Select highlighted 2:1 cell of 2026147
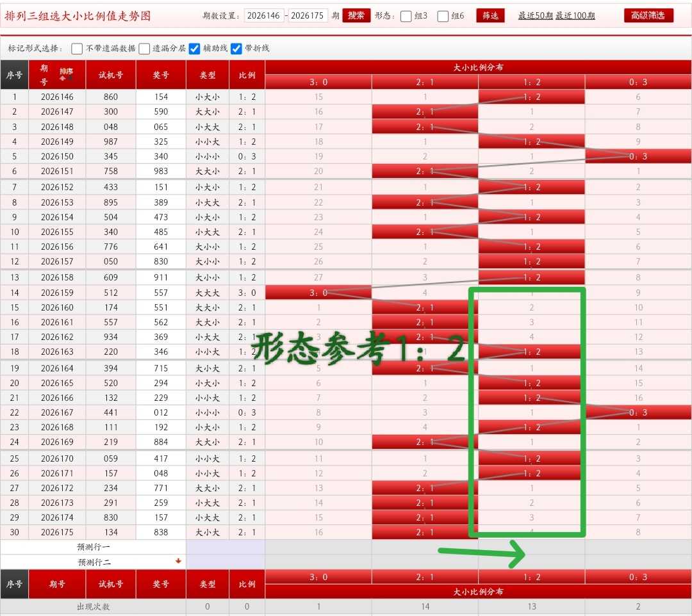The image size is (692, 616). coord(425,111)
